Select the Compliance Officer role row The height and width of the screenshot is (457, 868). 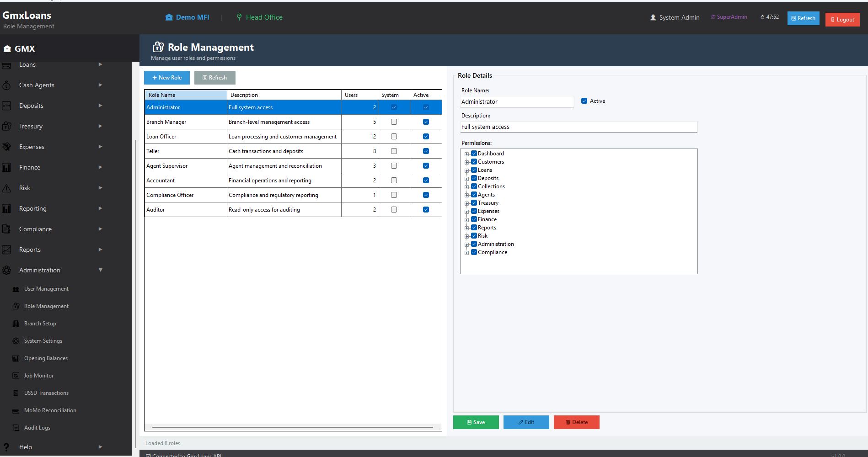coord(293,195)
